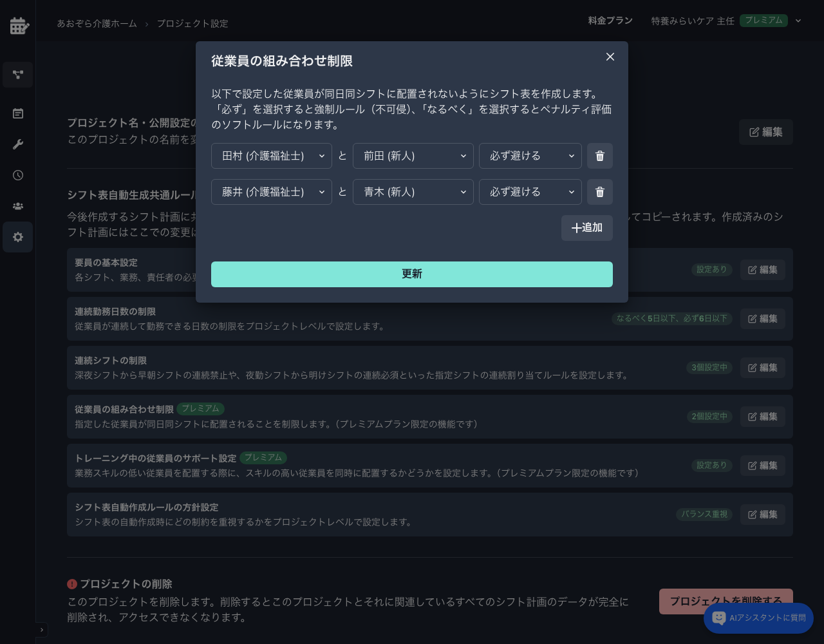Click the 更新 button to save rules

click(x=412, y=274)
